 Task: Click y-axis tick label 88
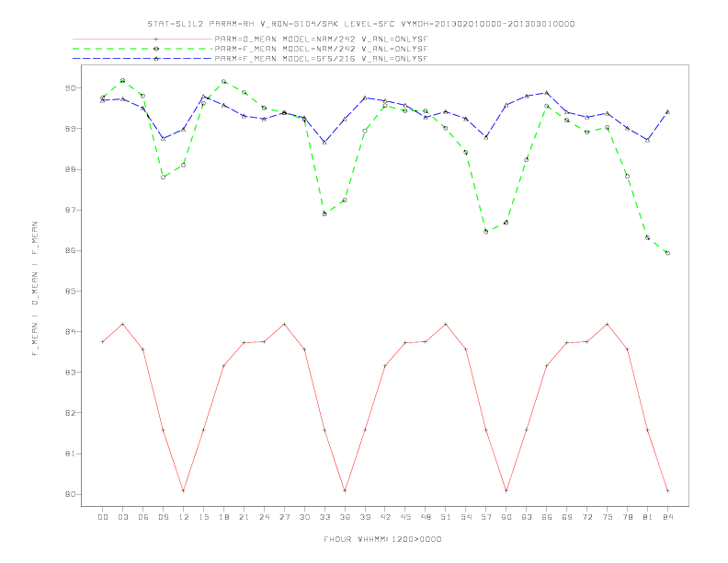click(71, 169)
